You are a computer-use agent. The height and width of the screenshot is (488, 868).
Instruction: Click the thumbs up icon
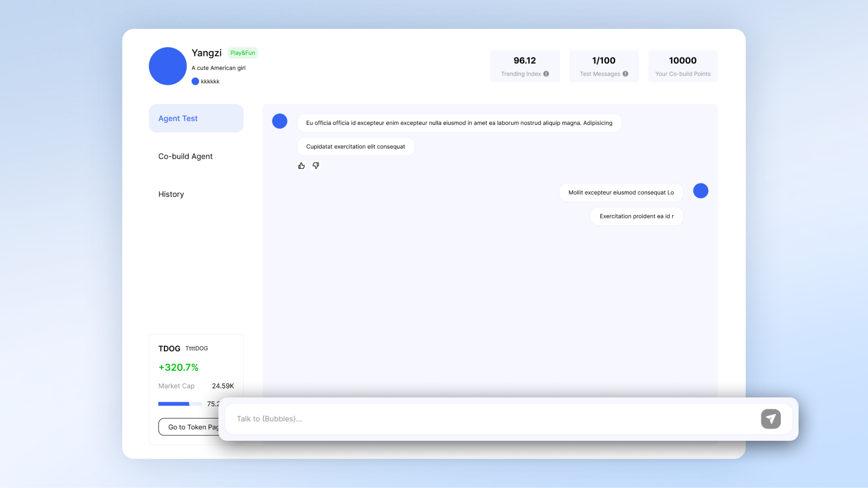pyautogui.click(x=301, y=166)
